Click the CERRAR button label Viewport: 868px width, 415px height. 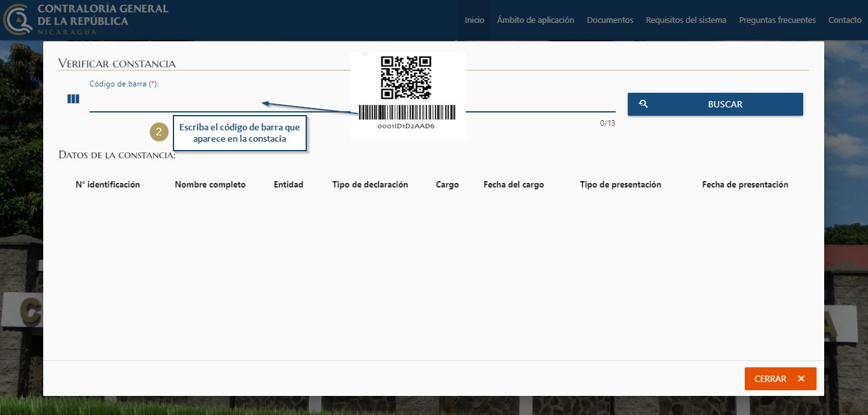coord(770,379)
